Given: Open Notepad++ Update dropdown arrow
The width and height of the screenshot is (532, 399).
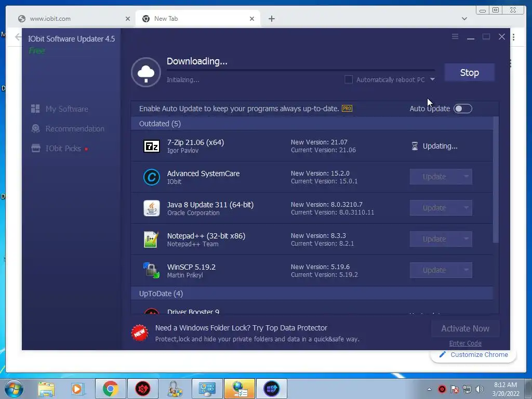Looking at the screenshot, I should pos(466,239).
